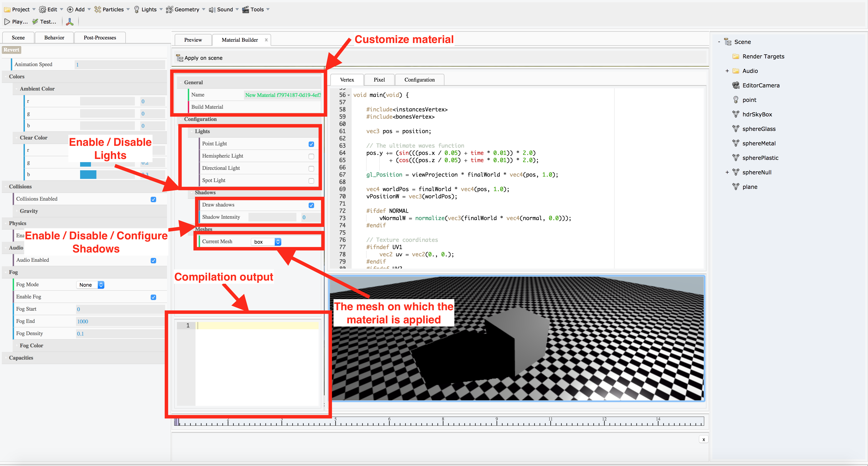Click the point light bulb icon

pos(736,100)
